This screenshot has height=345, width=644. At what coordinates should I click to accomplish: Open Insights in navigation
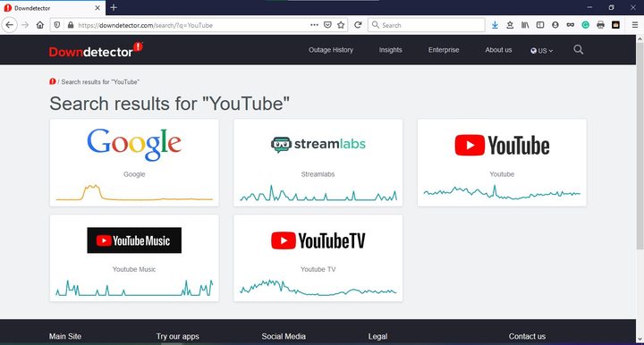click(x=390, y=50)
